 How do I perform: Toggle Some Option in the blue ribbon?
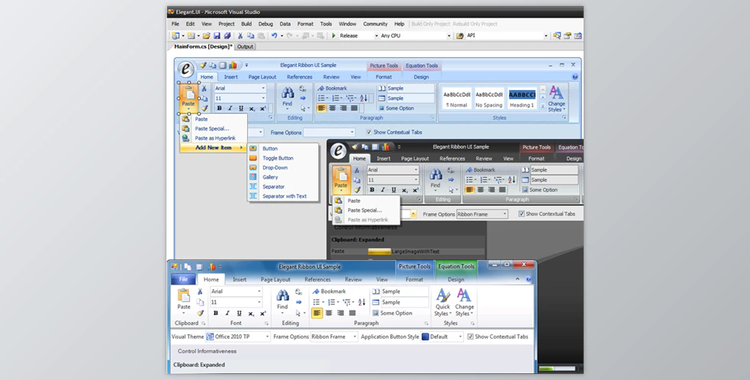pyautogui.click(x=396, y=109)
